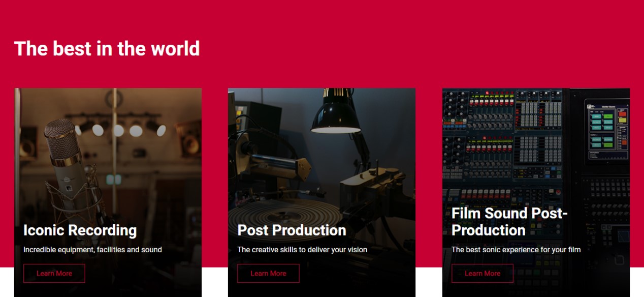644x297 pixels.
Task: Click "Incredible equipment, facilities and sound" text
Action: click(92, 250)
